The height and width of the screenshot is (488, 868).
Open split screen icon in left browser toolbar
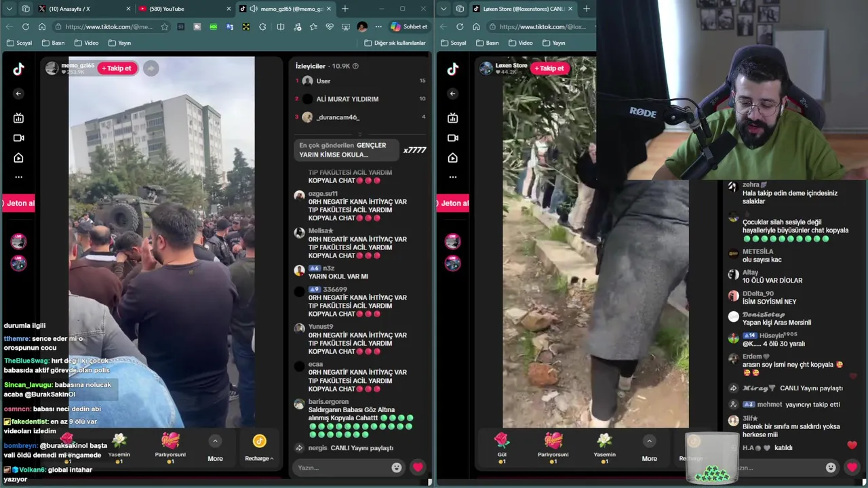click(x=280, y=26)
